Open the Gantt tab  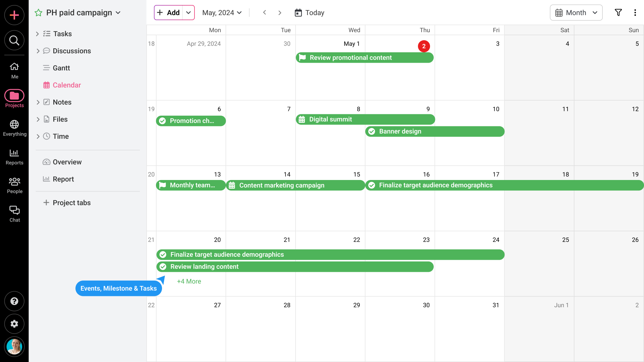[56, 68]
